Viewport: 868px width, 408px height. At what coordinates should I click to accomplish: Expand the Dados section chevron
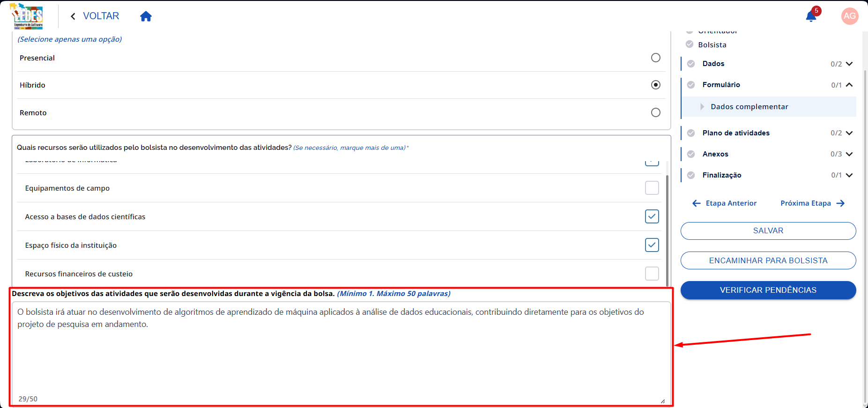click(x=849, y=64)
